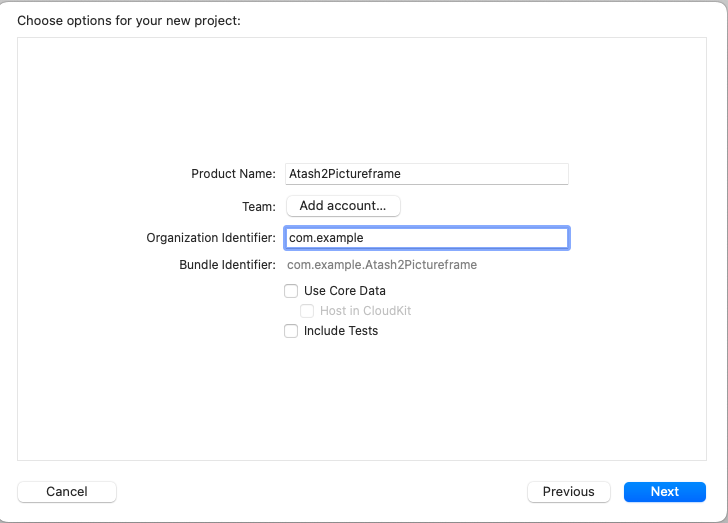Image resolution: width=728 pixels, height=523 pixels.
Task: Enable the Use Core Data checkbox
Action: 291,291
